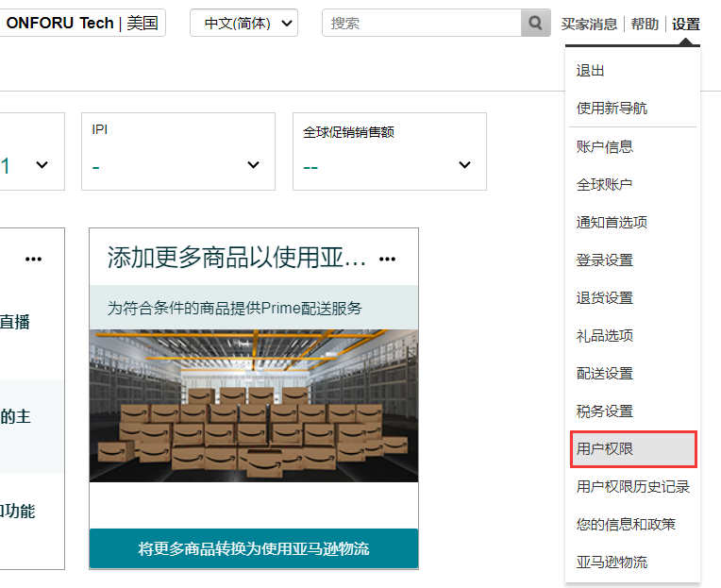Click the 设置 menu header
The width and height of the screenshot is (721, 588).
click(x=685, y=24)
